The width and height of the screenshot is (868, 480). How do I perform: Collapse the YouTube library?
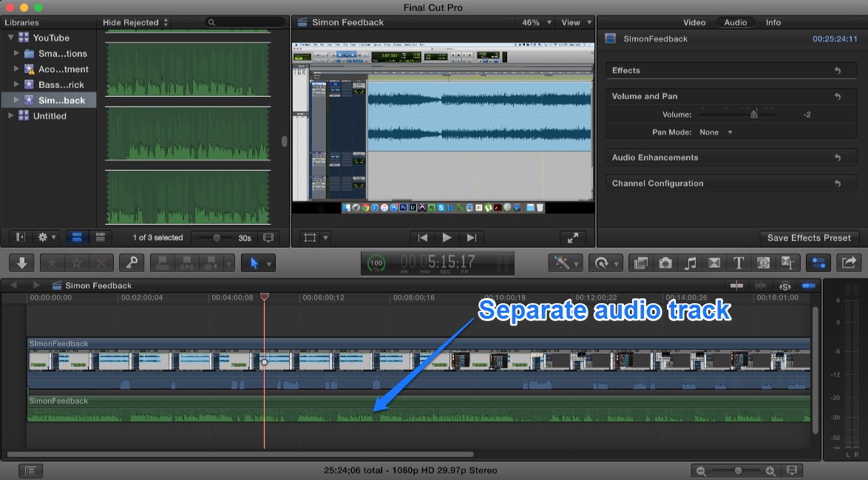coord(10,38)
